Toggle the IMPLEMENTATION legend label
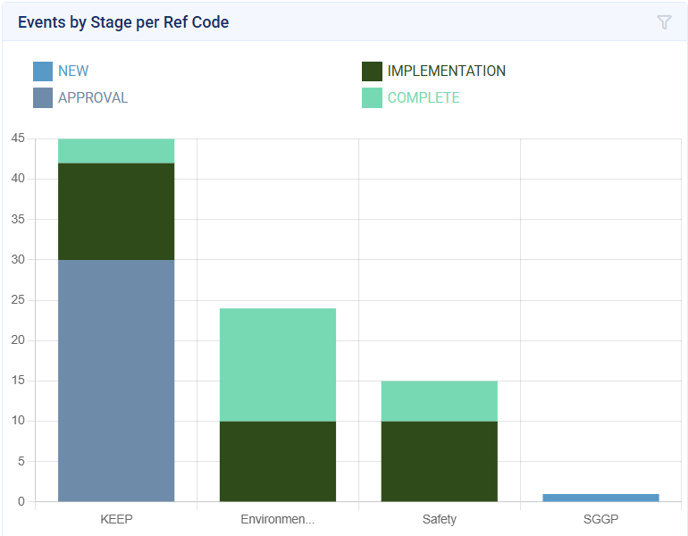This screenshot has width=688, height=536. click(446, 71)
